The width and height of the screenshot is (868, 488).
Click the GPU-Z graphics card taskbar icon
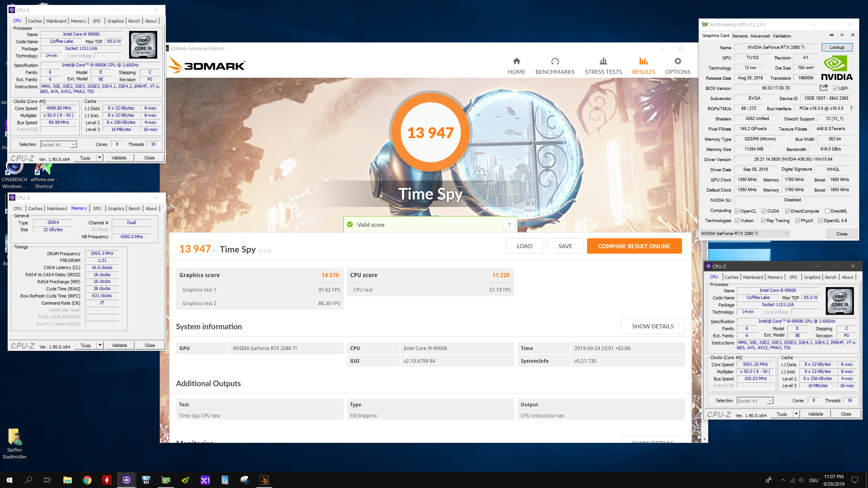(x=166, y=480)
